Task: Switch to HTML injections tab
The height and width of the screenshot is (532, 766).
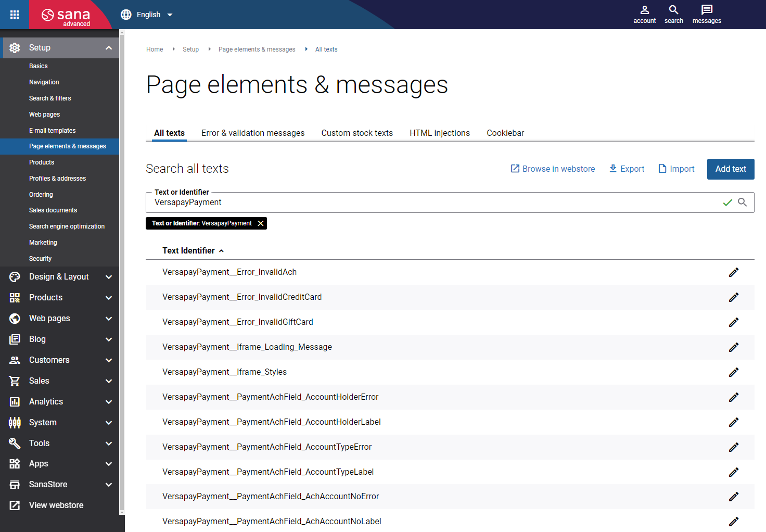Action: click(440, 133)
